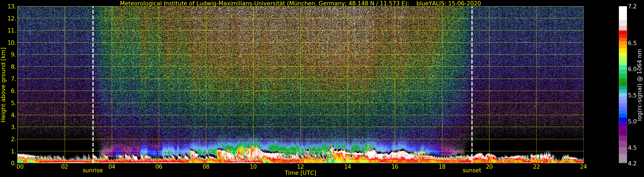This screenshot has height=177, width=644.
Task: Click the sunrise label below the time axis
Action: click(x=92, y=171)
